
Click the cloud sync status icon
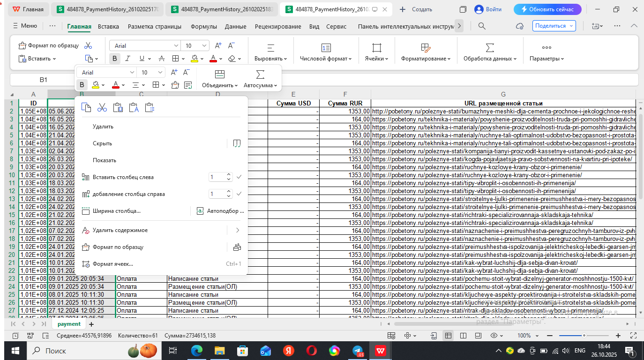click(519, 26)
